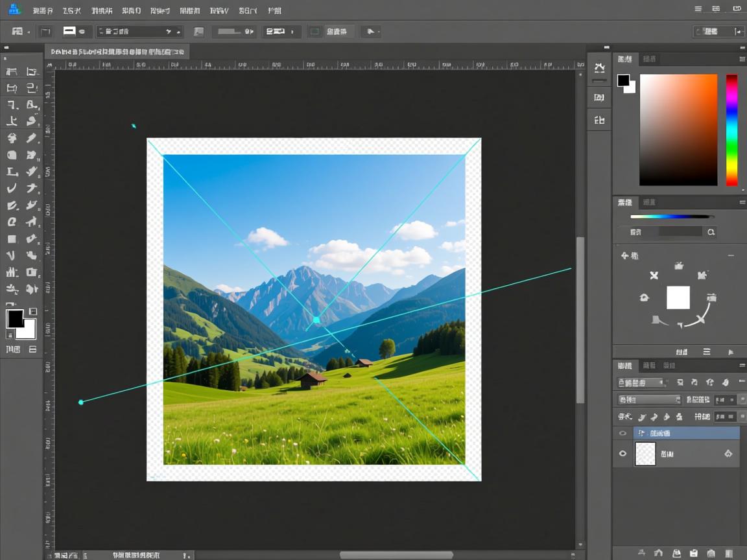
Task: Click the small swap colors icon in the toolbox
Action: [x=33, y=312]
